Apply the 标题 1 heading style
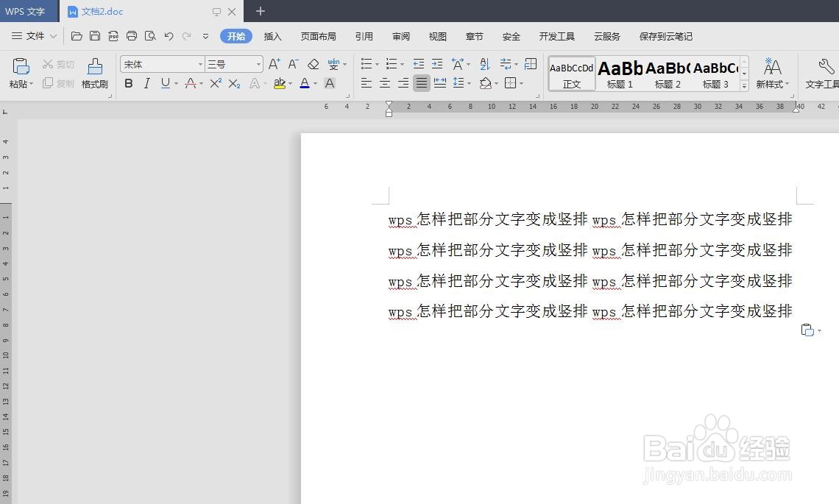Image resolution: width=839 pixels, height=504 pixels. [x=620, y=74]
